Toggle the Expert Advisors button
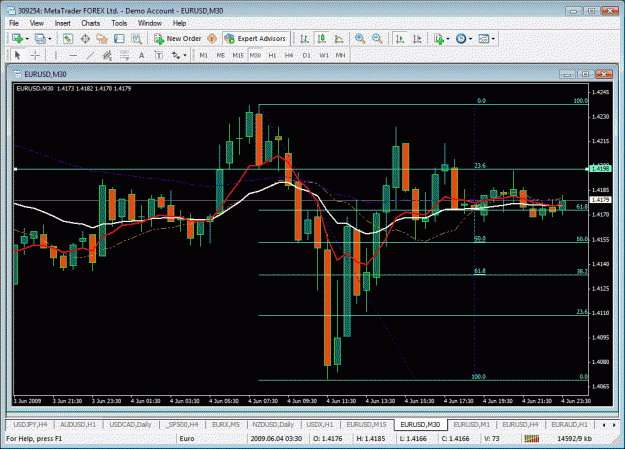The width and height of the screenshot is (625, 449). pyautogui.click(x=256, y=39)
